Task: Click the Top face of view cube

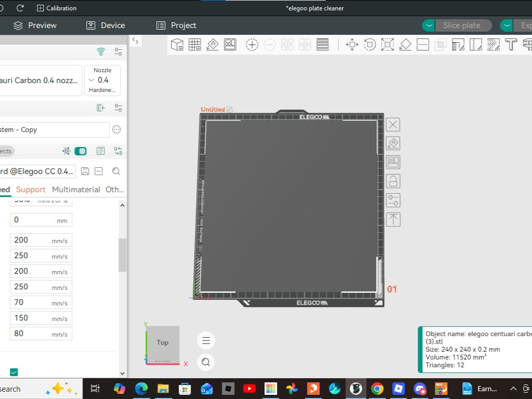Action: (x=163, y=343)
